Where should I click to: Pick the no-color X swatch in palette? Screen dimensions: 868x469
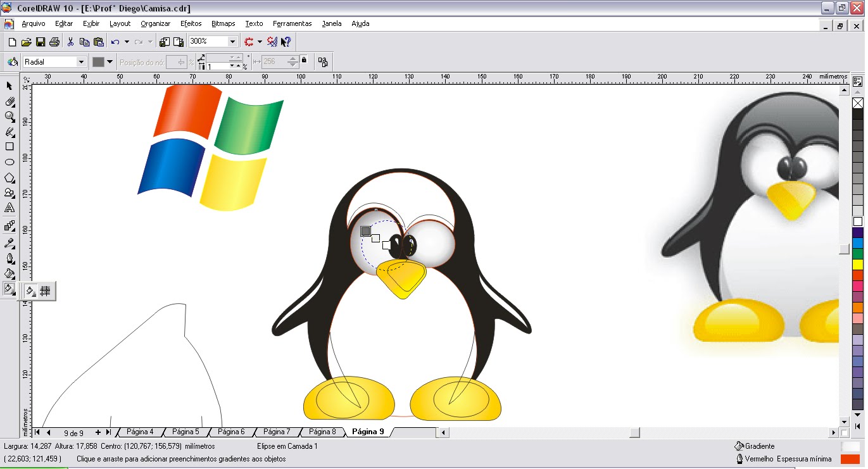click(x=858, y=103)
